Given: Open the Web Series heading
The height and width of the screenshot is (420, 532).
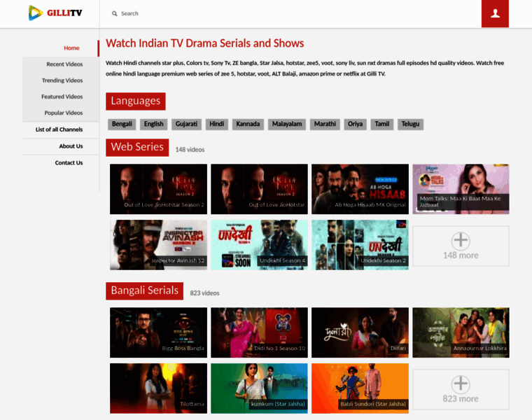Looking at the screenshot, I should [x=137, y=147].
